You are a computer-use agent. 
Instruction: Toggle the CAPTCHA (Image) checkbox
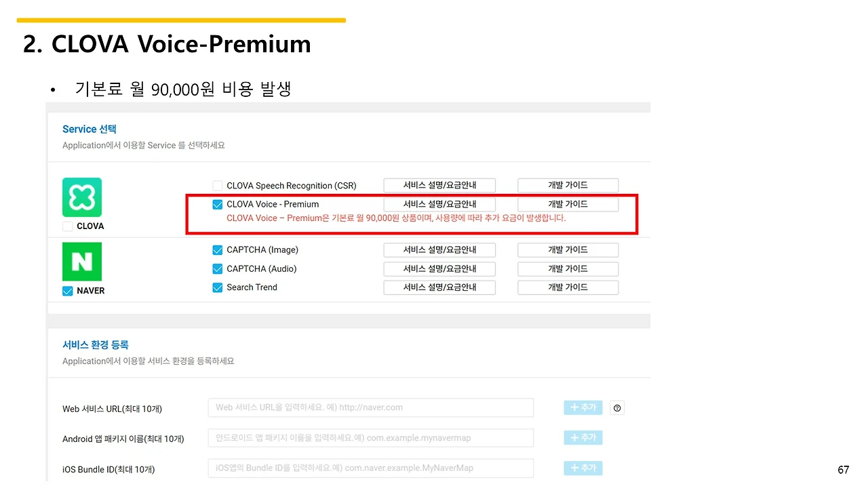click(x=218, y=250)
